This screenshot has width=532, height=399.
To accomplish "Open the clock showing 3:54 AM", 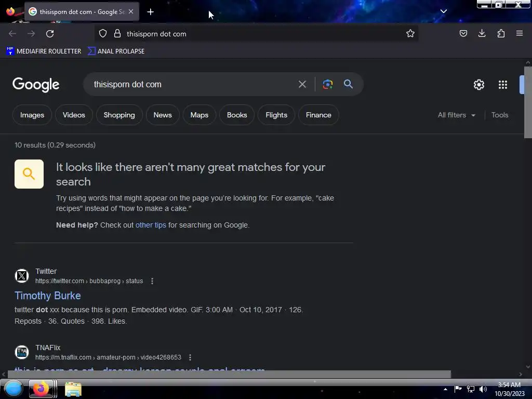I will 509,389.
